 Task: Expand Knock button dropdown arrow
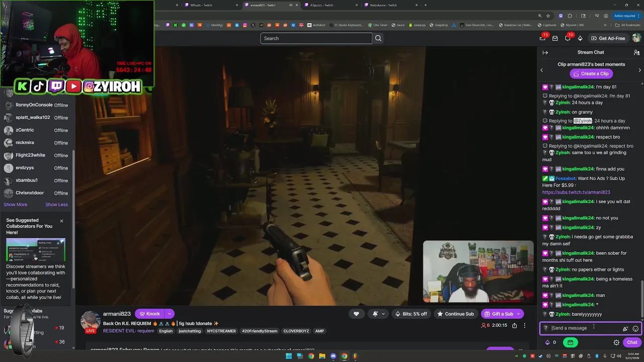(170, 314)
